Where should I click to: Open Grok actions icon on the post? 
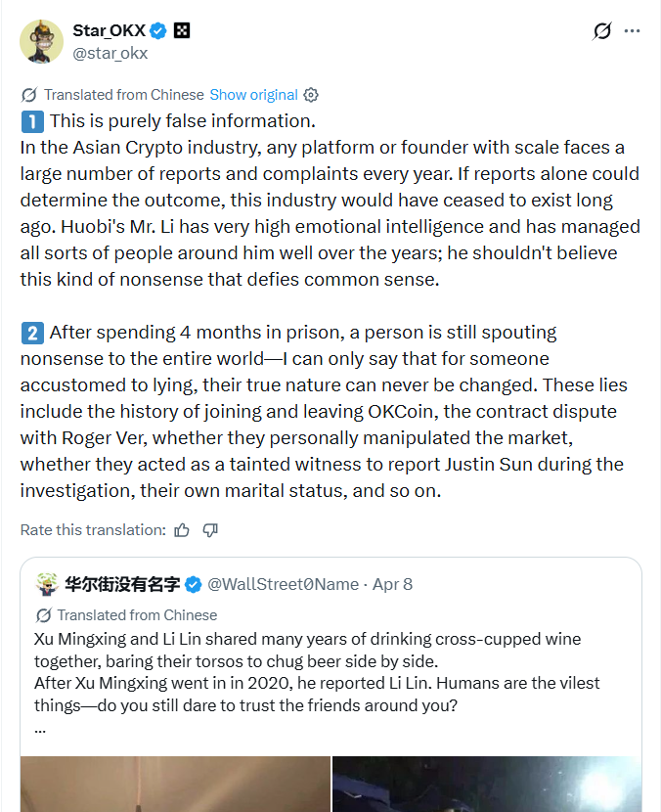click(602, 31)
